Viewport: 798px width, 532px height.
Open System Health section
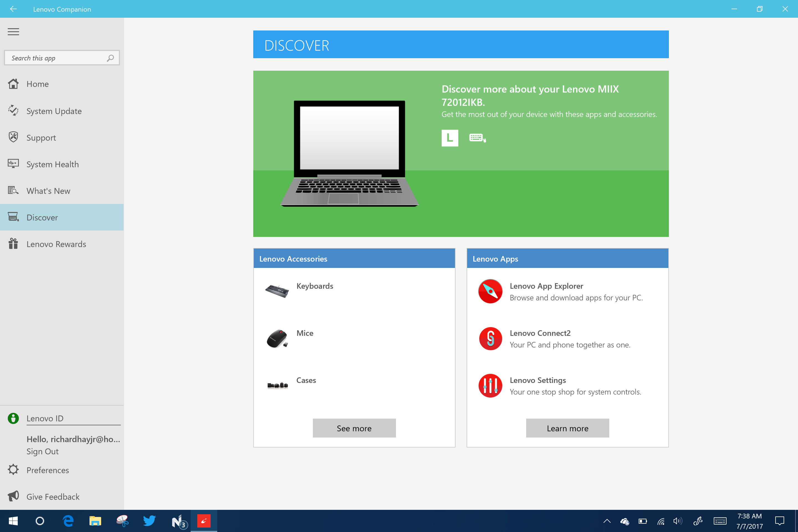click(53, 165)
